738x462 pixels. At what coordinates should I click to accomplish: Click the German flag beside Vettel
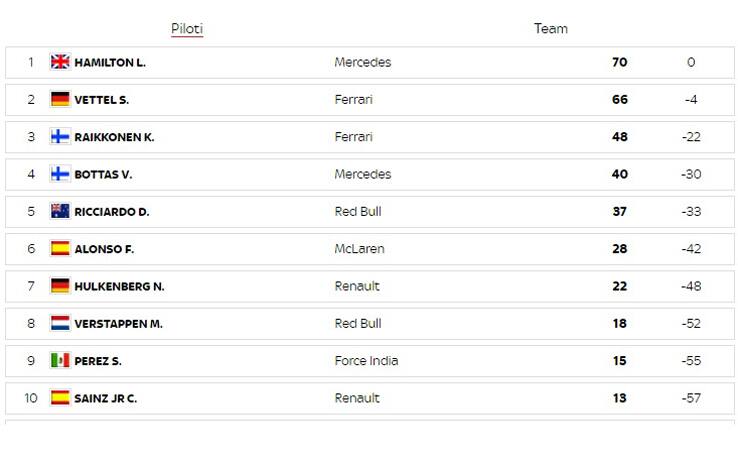(60, 99)
